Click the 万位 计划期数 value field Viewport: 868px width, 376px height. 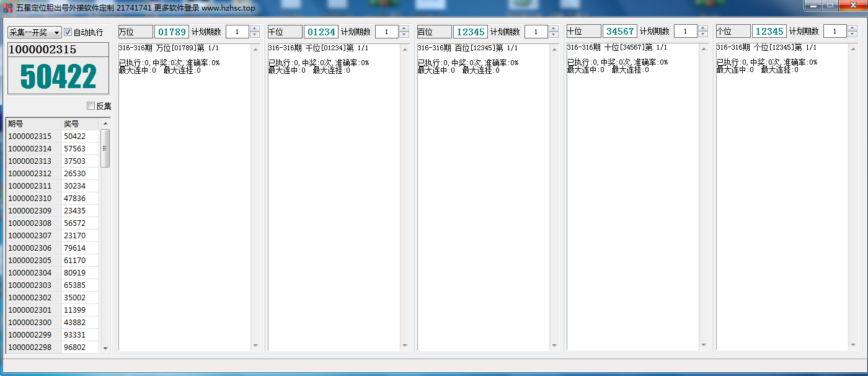[x=237, y=32]
